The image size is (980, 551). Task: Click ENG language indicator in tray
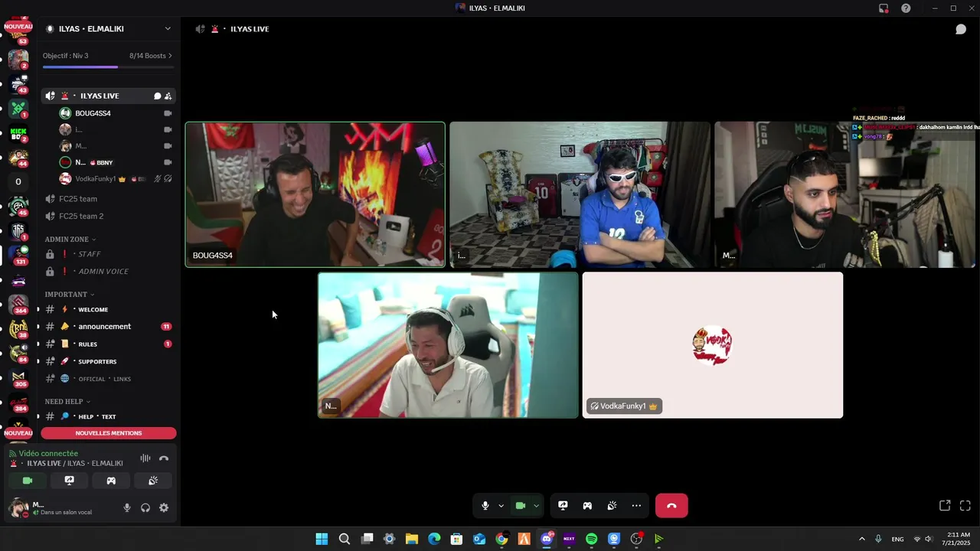(897, 540)
